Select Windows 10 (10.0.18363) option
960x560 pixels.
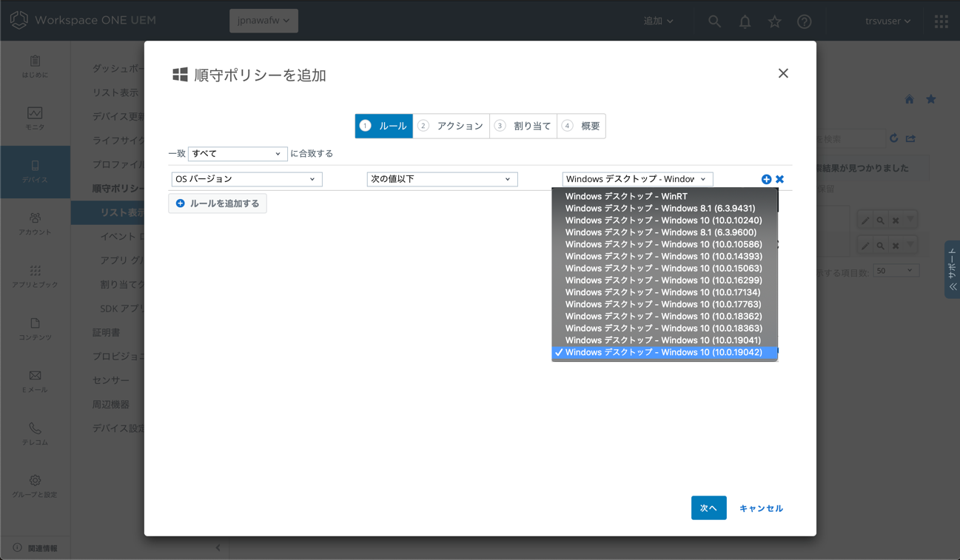[664, 328]
